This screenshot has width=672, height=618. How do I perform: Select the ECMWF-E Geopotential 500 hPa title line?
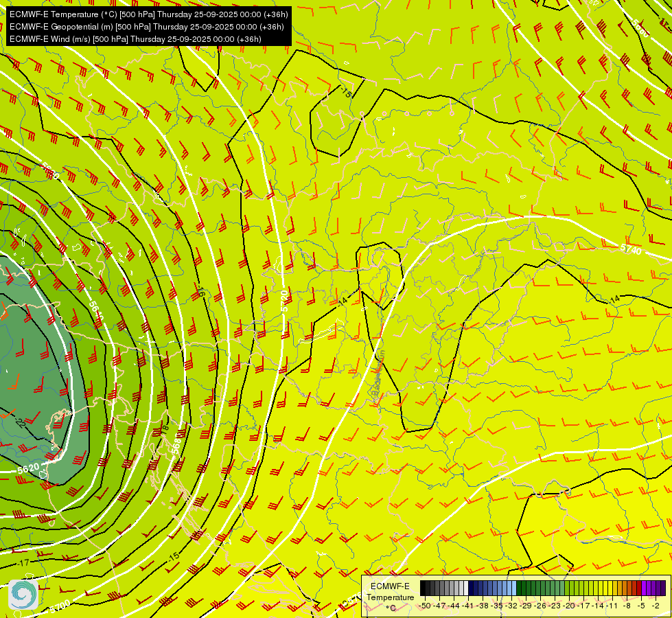pos(147,27)
